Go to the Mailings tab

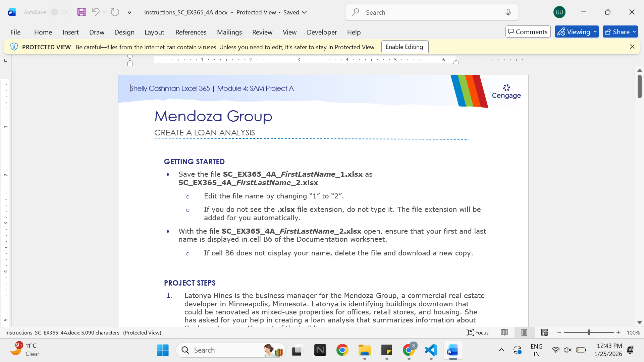click(x=229, y=32)
